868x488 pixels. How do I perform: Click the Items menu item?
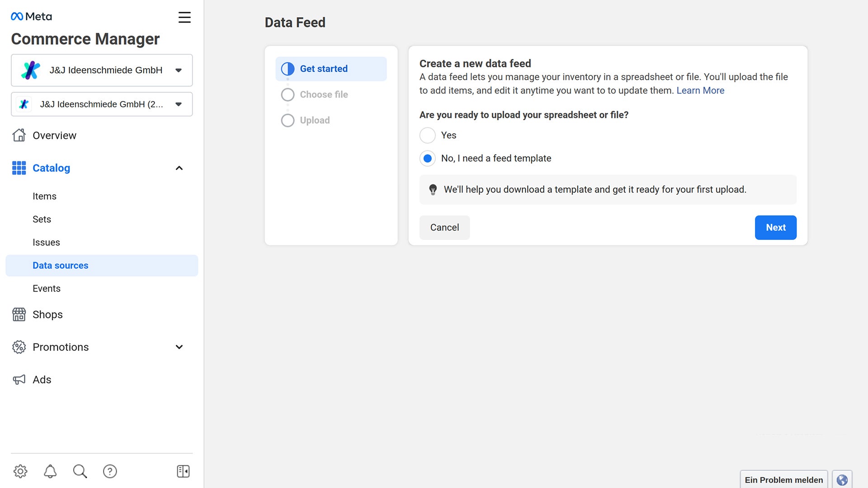(45, 196)
